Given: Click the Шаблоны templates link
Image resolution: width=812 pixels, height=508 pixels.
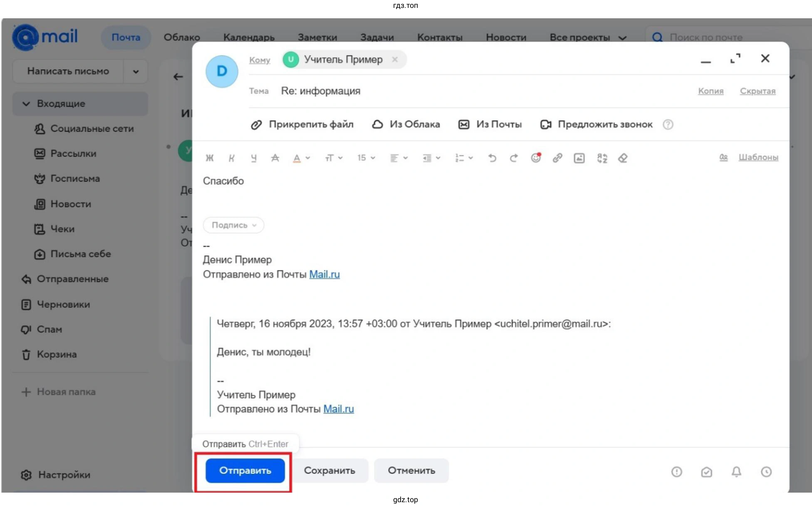Looking at the screenshot, I should [758, 157].
